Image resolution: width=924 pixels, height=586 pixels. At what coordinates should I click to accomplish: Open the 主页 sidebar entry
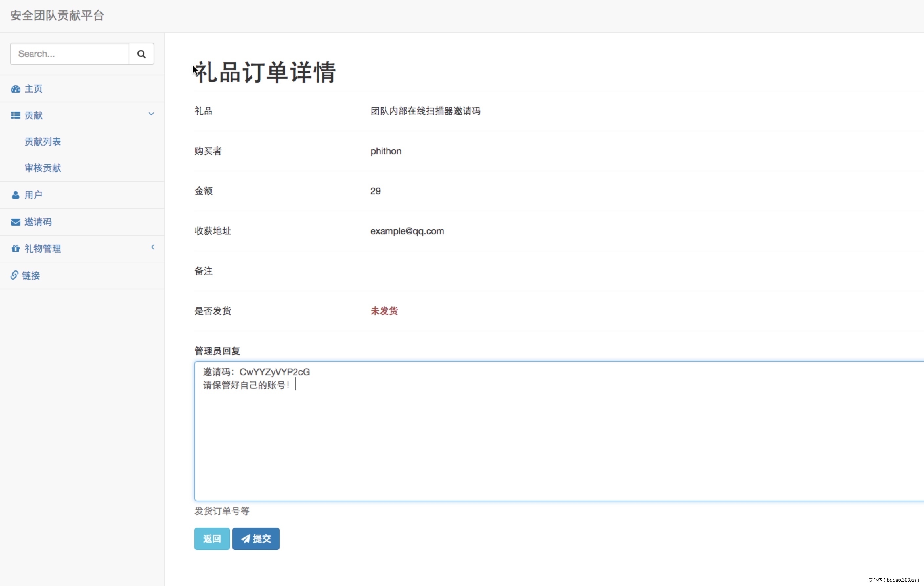coord(34,89)
